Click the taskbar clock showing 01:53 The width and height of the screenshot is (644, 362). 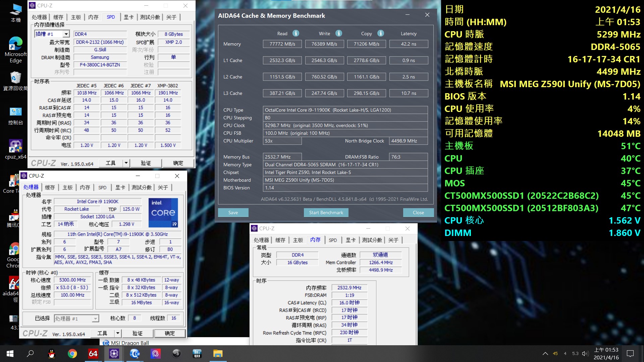[x=606, y=354]
